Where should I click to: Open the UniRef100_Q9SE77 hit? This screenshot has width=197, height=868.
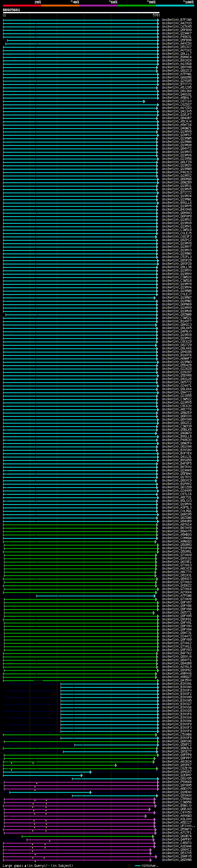click(177, 751)
